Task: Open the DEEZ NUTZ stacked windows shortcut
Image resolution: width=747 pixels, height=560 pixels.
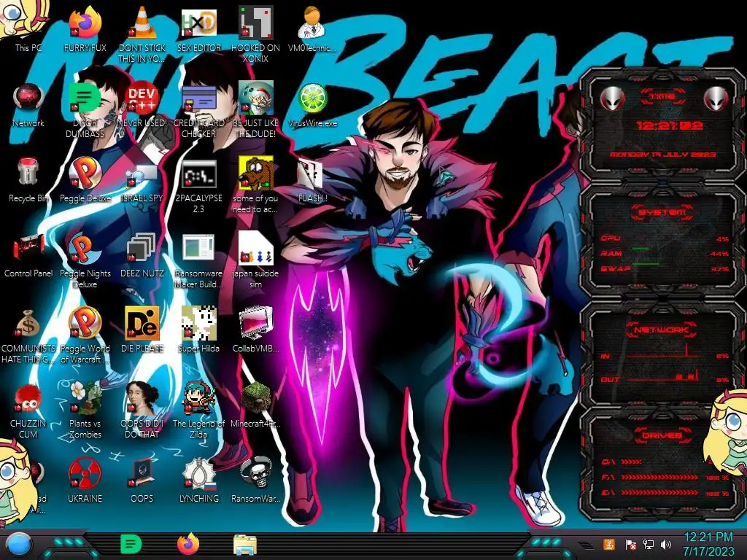Action: (x=142, y=255)
